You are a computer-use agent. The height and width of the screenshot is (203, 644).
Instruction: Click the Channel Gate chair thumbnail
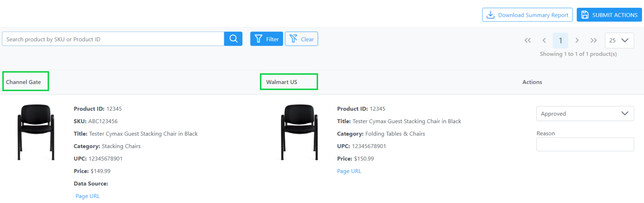tap(36, 132)
